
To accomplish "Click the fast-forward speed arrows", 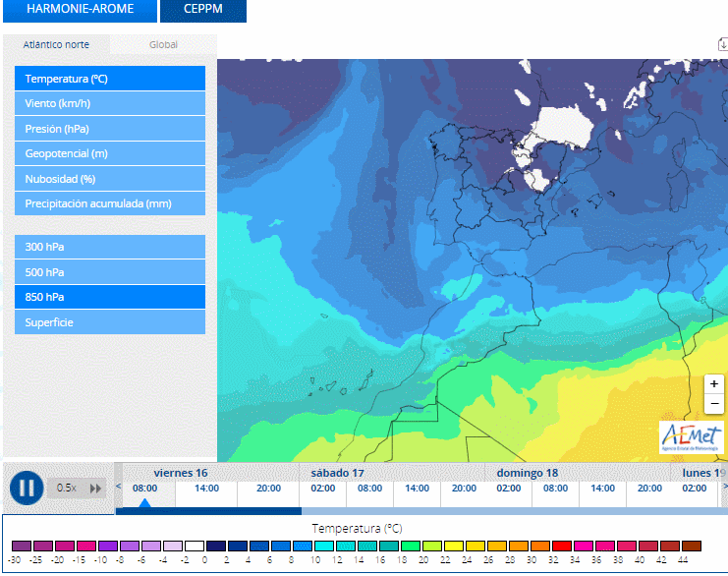I will (x=95, y=488).
